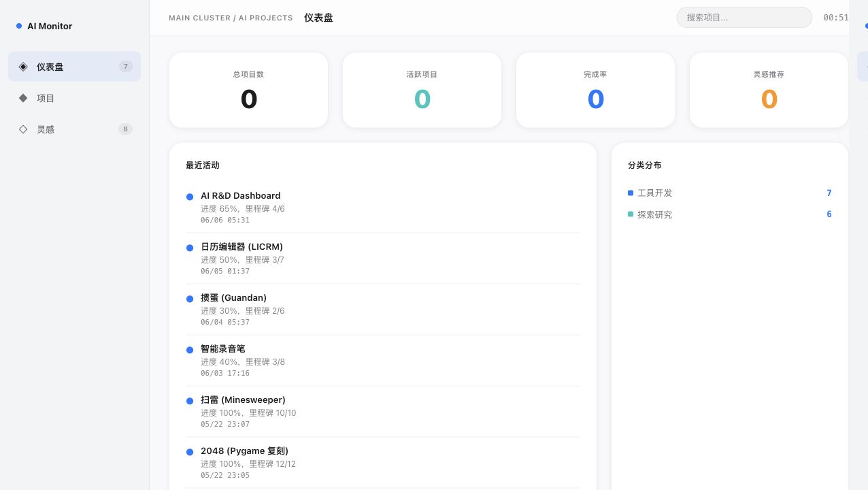Click the blue dot beside AI Monitor

click(x=19, y=26)
